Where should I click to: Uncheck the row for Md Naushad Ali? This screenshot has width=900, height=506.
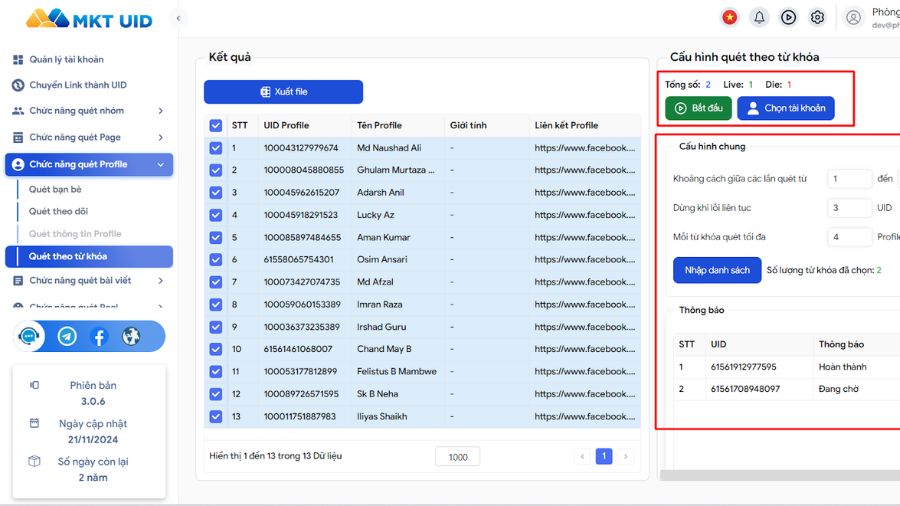[x=216, y=148]
